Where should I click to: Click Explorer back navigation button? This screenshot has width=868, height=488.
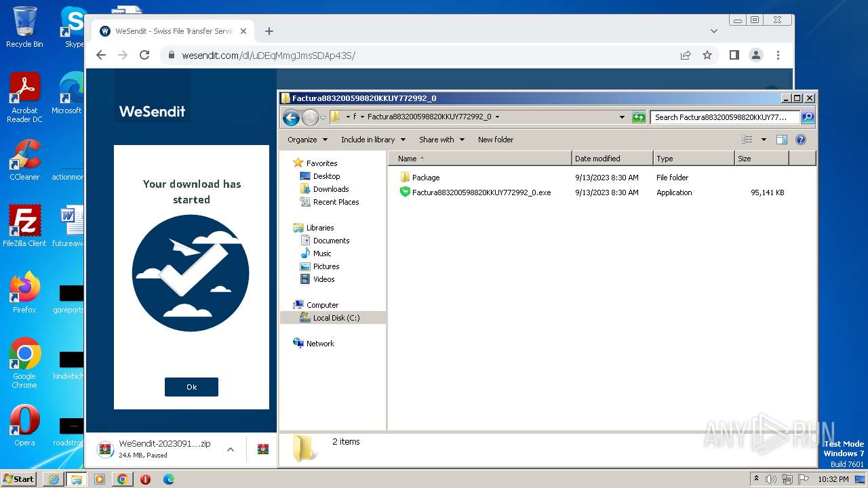pyautogui.click(x=291, y=117)
